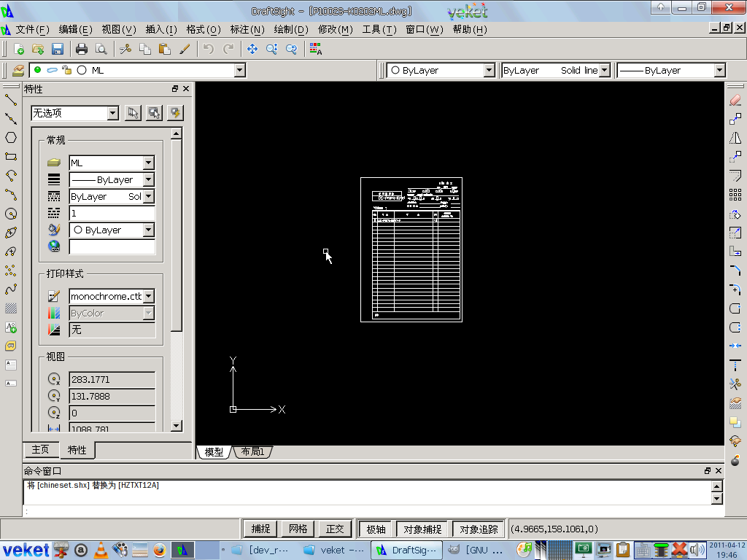Click the Copy icon in the toolbar

click(145, 49)
